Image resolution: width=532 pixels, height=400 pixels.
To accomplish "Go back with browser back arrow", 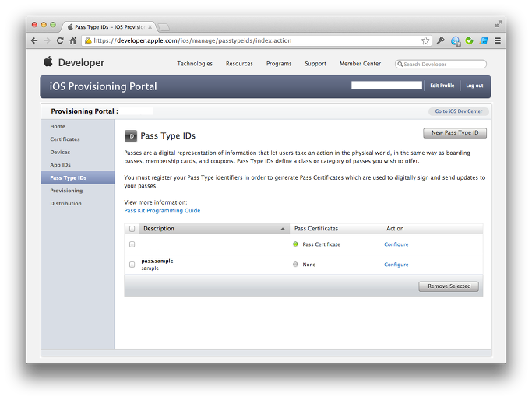I will click(34, 40).
